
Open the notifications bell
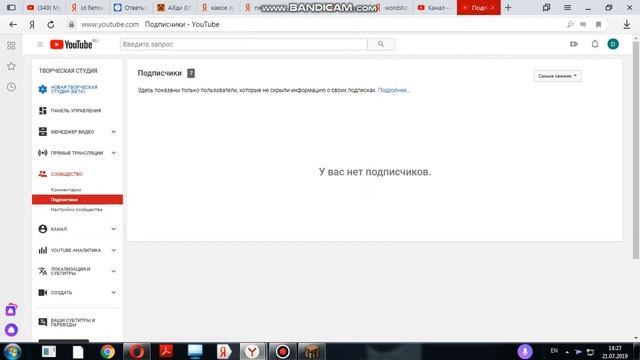(595, 44)
